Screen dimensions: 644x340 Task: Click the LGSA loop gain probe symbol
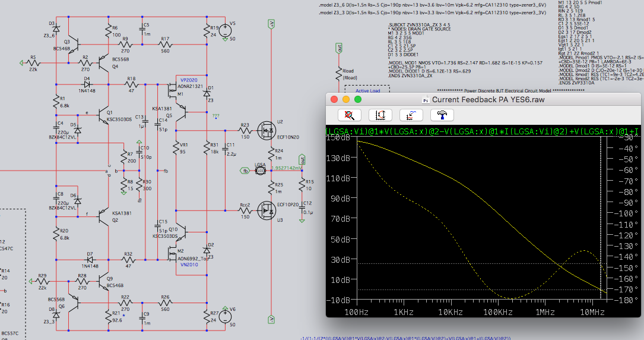260,171
